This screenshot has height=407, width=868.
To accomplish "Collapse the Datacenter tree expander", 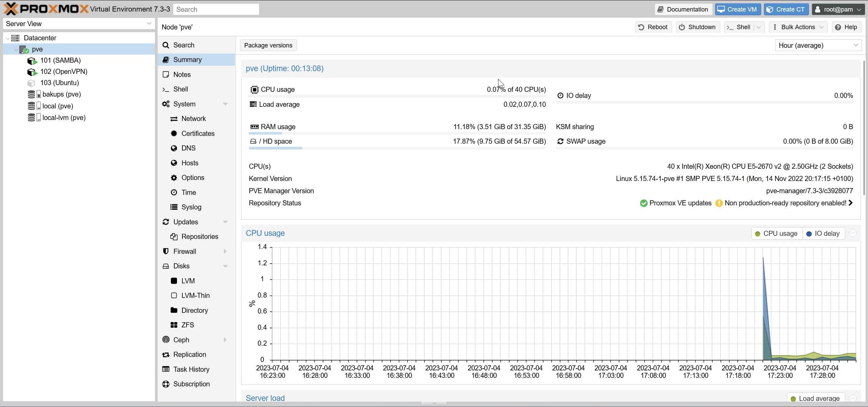I will tap(7, 38).
